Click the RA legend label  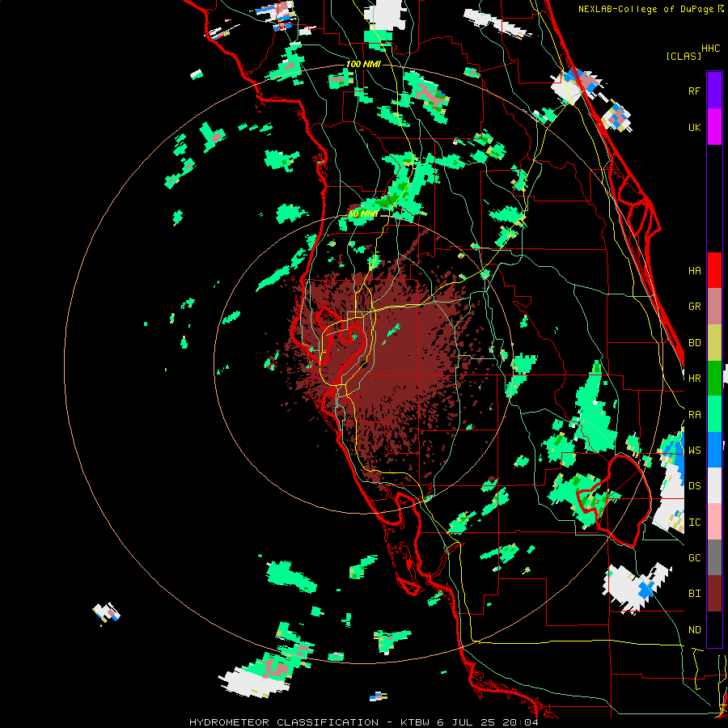[694, 415]
